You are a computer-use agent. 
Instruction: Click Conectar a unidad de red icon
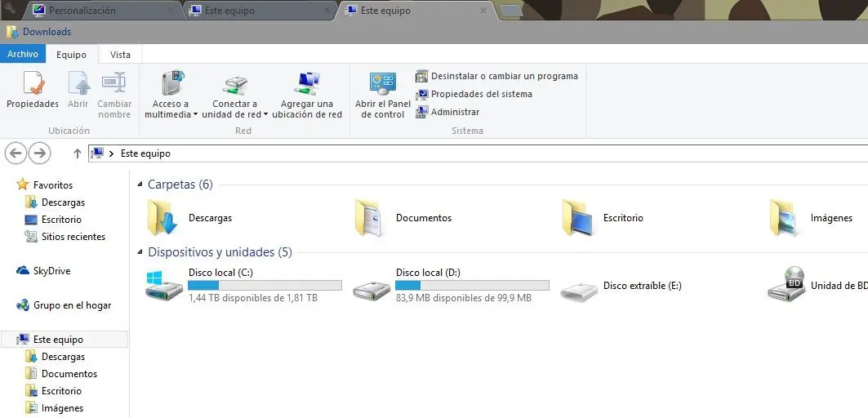point(234,84)
